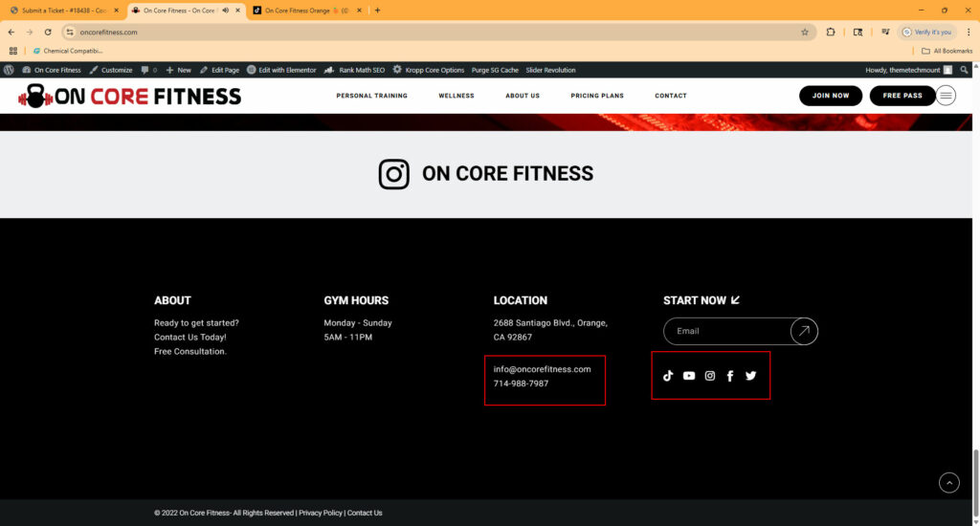Open the hamburger menu icon beside Free Pass

coord(946,96)
